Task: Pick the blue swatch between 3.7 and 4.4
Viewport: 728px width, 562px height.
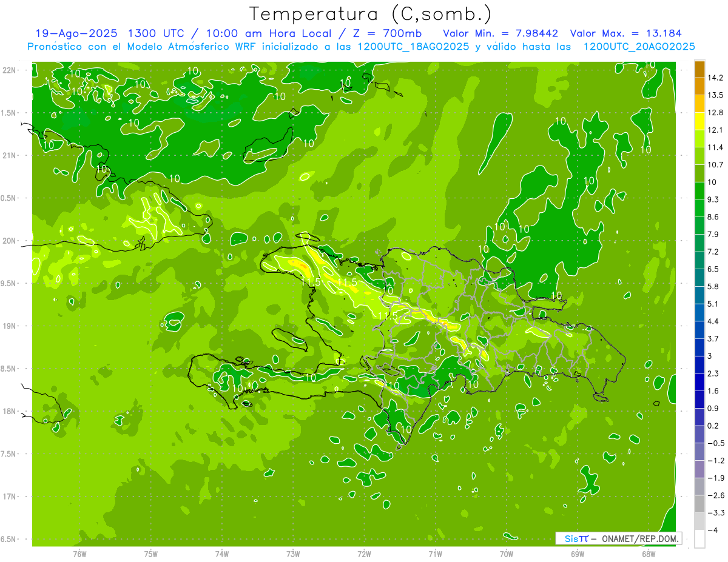Action: (x=699, y=330)
